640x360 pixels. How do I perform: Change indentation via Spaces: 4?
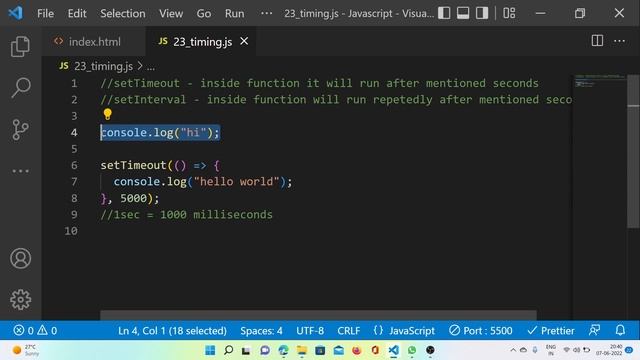261,330
